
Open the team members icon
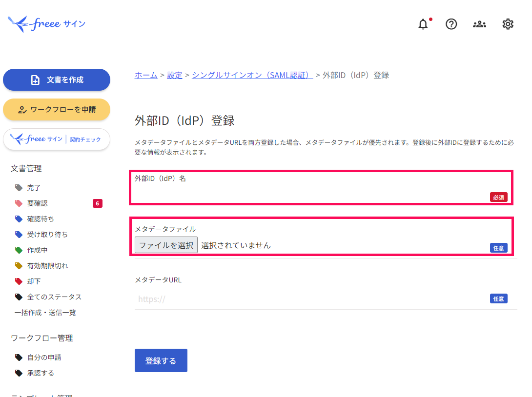pyautogui.click(x=479, y=24)
